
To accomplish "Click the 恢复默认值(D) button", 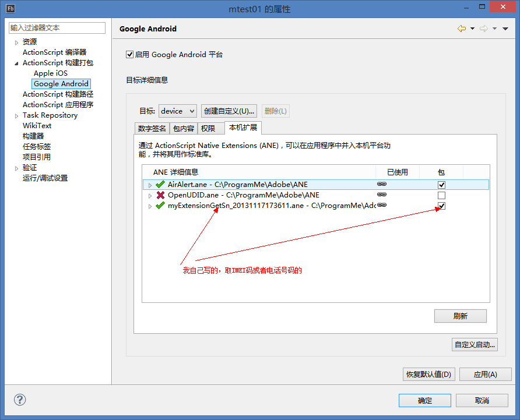I will 429,374.
